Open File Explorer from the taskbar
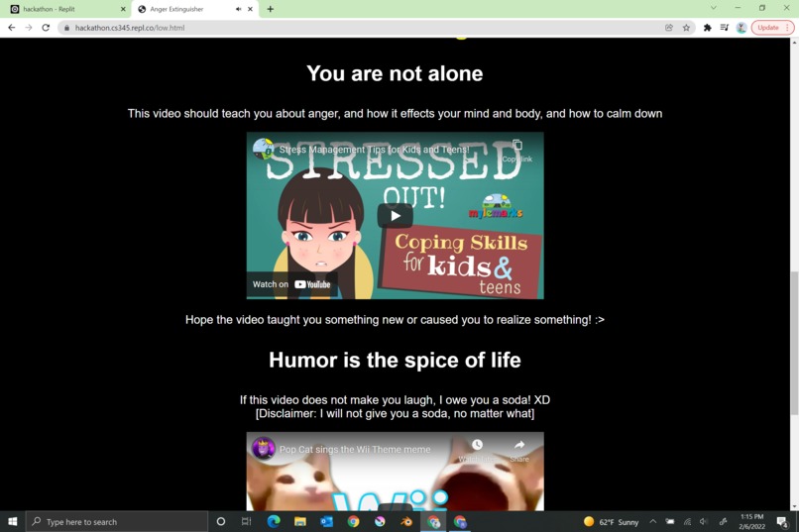The image size is (799, 532). click(300, 521)
